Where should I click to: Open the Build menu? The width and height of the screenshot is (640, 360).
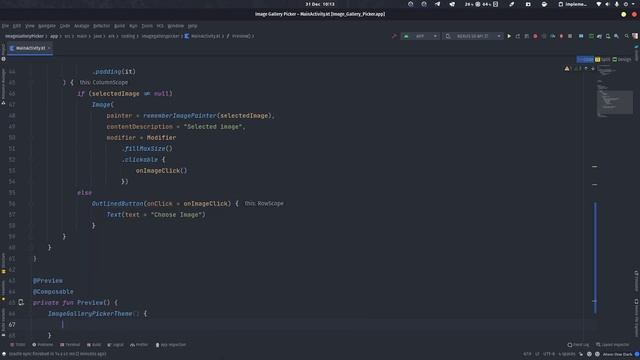tap(119, 26)
